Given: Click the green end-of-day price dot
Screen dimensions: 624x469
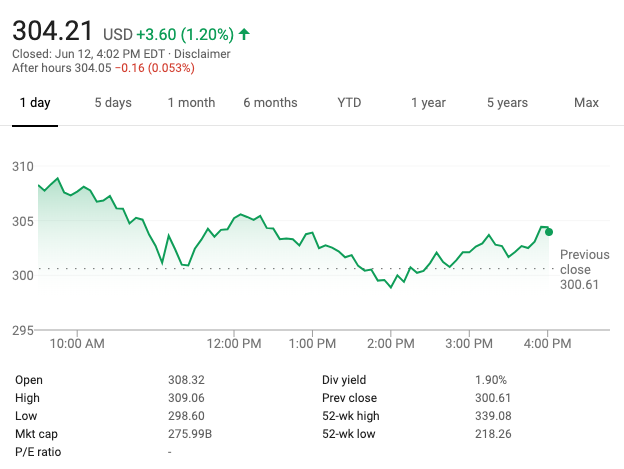Looking at the screenshot, I should (x=549, y=232).
